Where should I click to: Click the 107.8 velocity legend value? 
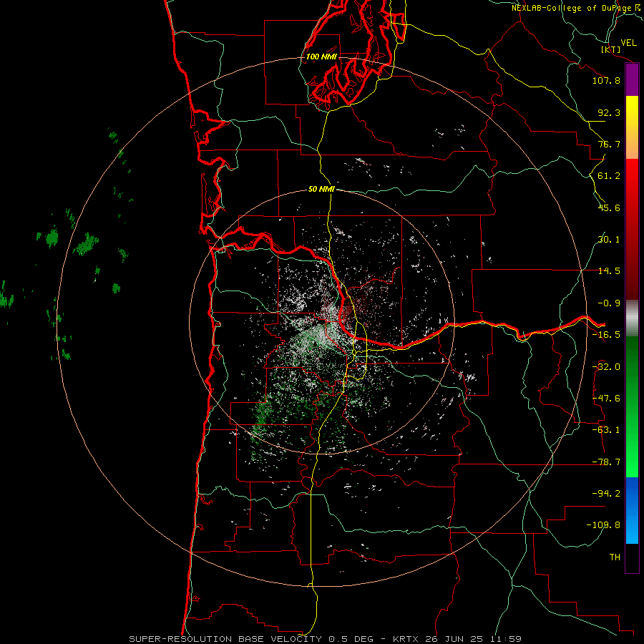click(606, 80)
